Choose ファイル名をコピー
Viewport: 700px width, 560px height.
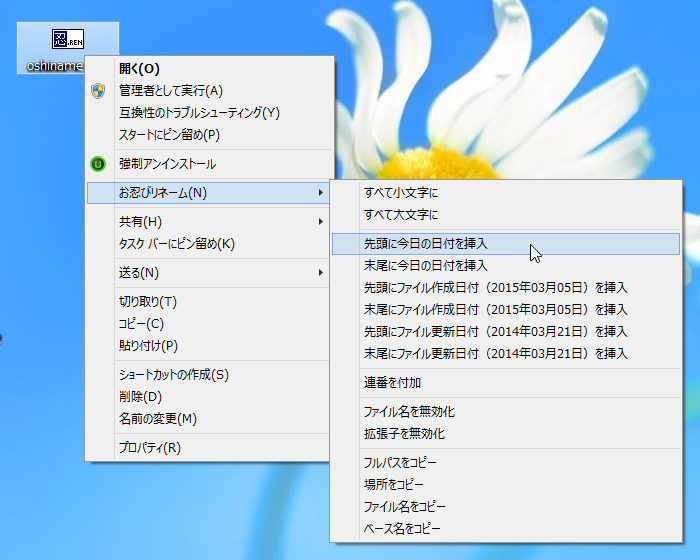[x=506, y=506]
